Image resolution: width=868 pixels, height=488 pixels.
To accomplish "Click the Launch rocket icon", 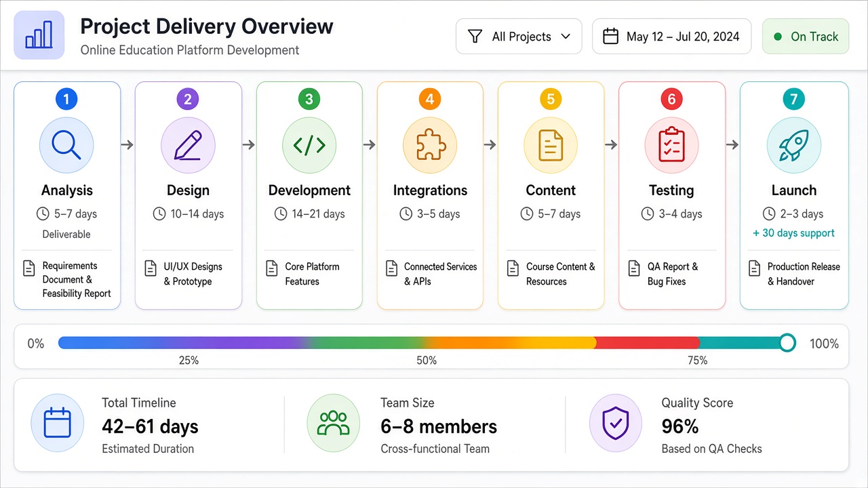I will point(794,145).
